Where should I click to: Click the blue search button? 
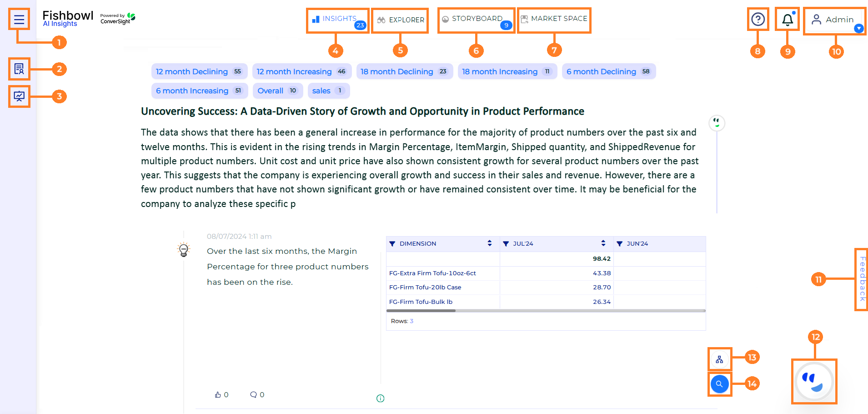[x=719, y=384]
